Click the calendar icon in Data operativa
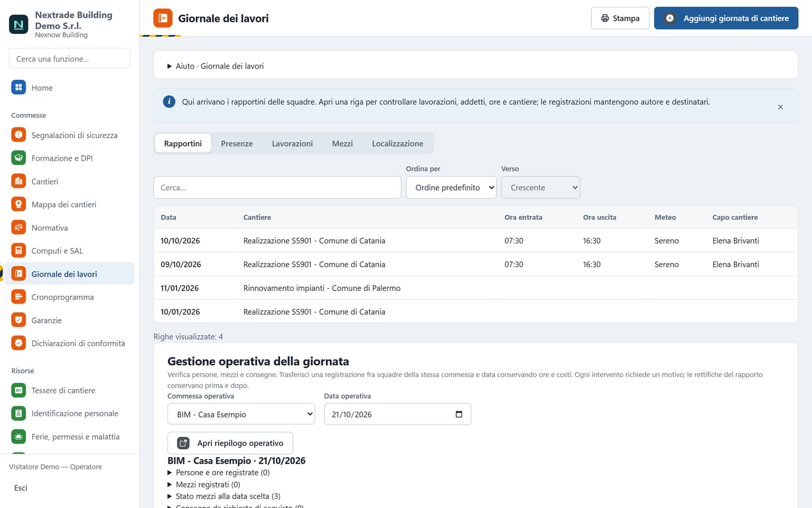Viewport: 812px width, 508px height. tap(459, 414)
